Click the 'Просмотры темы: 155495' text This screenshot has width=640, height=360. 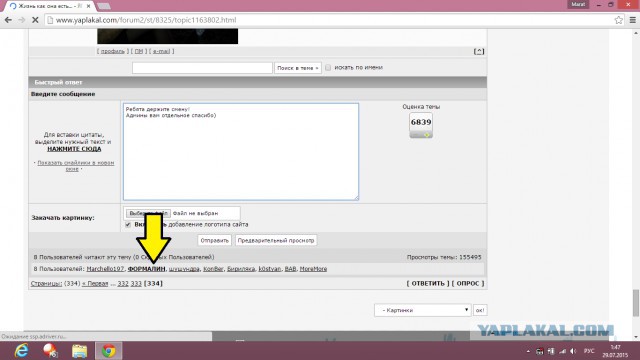[x=444, y=257]
